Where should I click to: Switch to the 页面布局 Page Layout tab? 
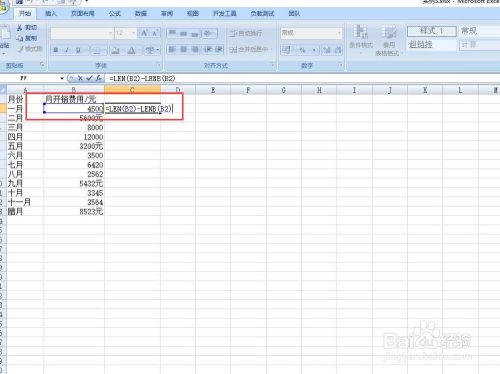coord(83,14)
